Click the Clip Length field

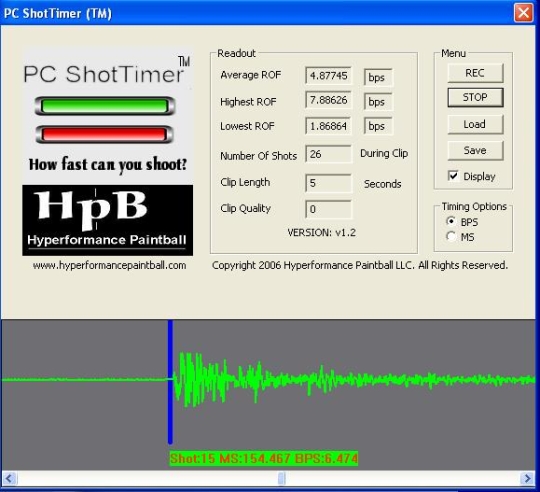click(x=328, y=183)
